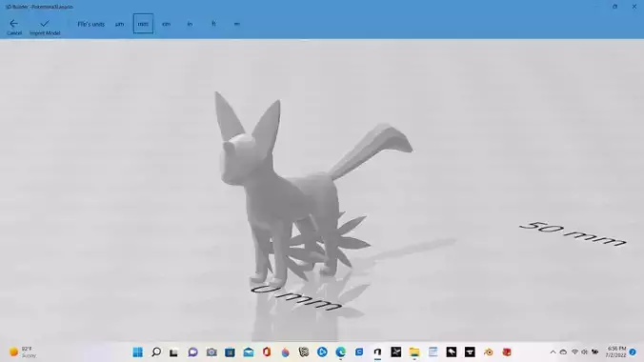Select mm as the file's units
Screen dimensions: 644x362
[x=143, y=24]
